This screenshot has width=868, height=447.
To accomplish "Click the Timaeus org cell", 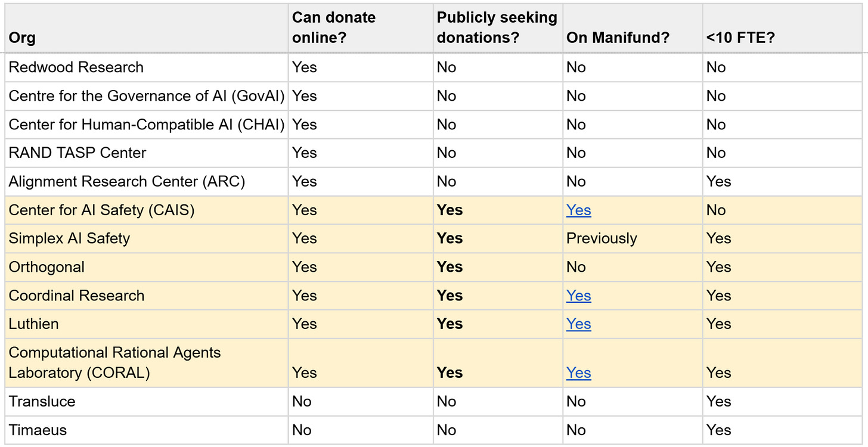I will click(146, 430).
